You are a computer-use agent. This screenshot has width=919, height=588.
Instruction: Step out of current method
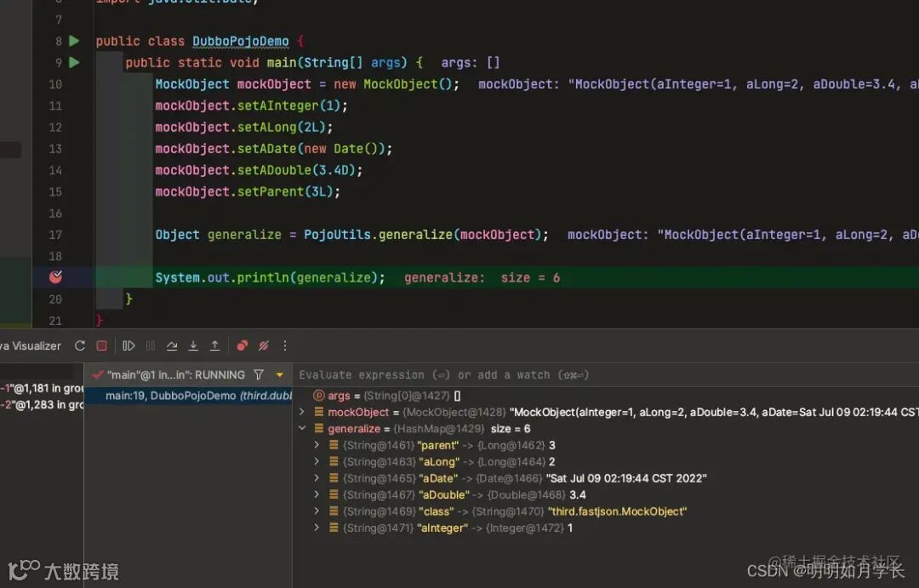click(x=215, y=345)
